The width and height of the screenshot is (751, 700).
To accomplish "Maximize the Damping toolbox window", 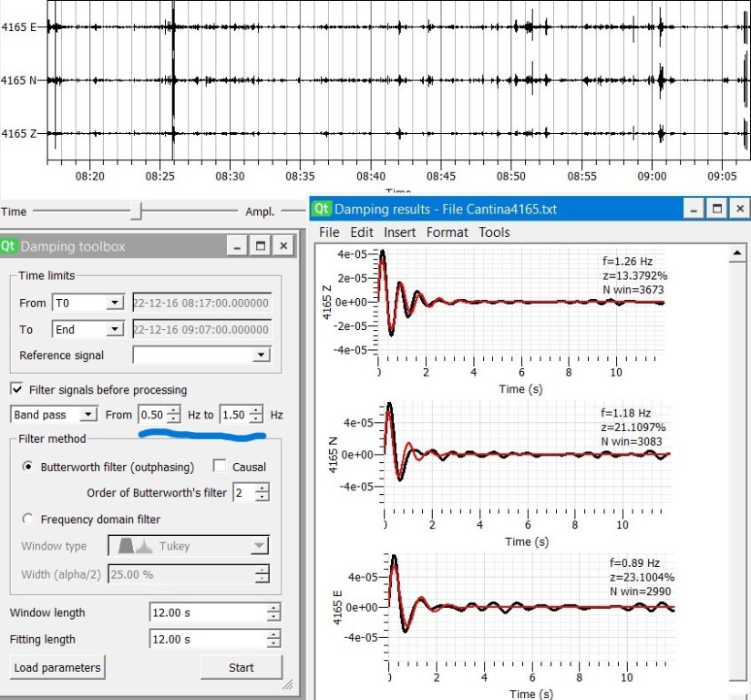I will point(261,246).
